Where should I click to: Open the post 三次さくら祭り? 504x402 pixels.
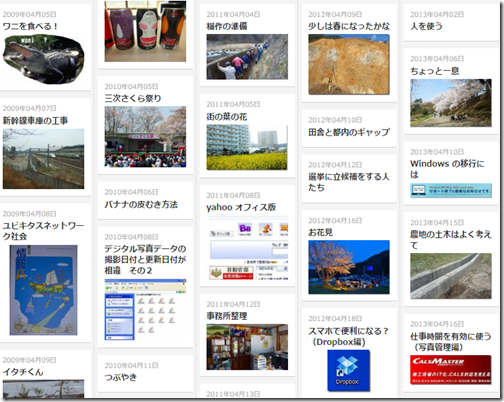tap(133, 98)
